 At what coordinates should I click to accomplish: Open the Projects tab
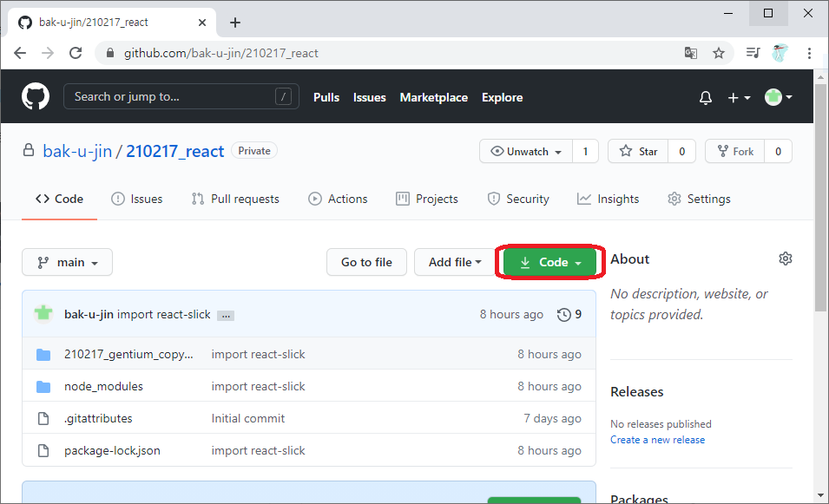[427, 200]
